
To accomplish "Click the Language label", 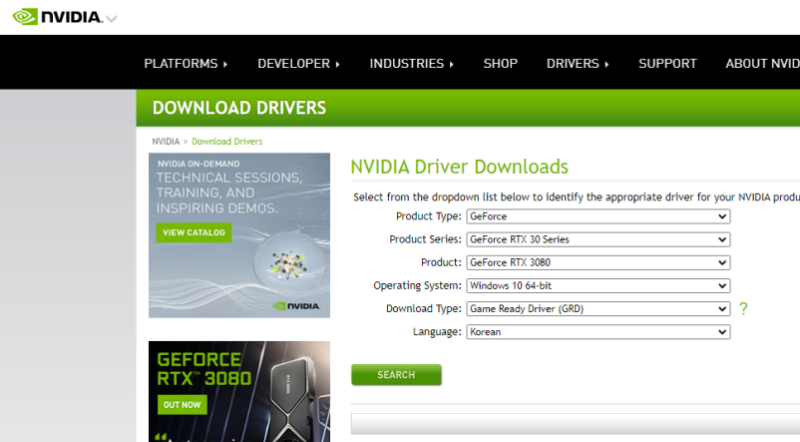I will point(437,332).
